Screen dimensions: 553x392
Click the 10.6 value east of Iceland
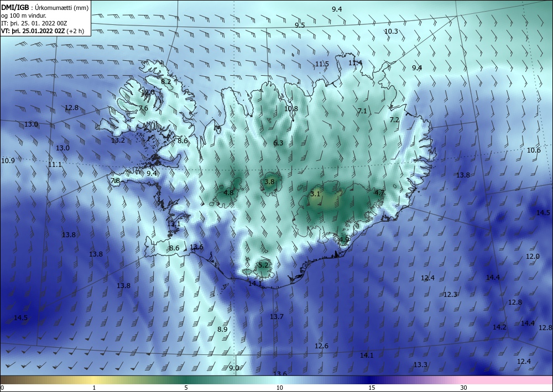(534, 150)
